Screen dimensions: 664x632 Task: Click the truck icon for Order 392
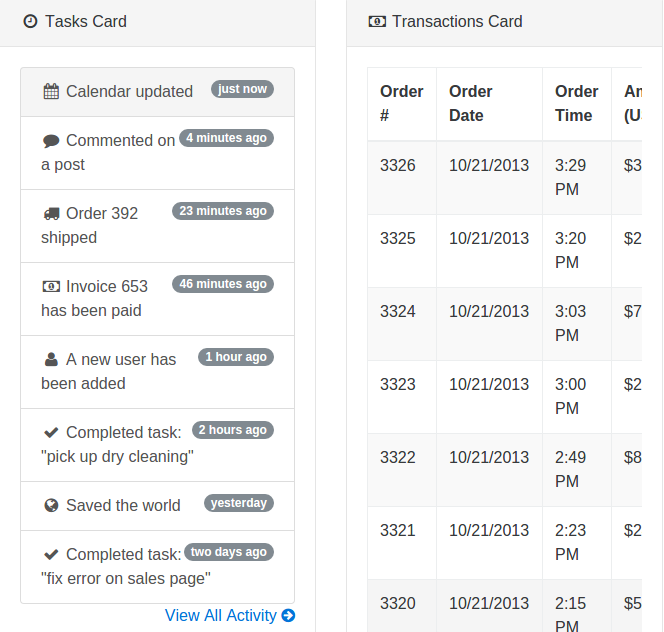(52, 213)
